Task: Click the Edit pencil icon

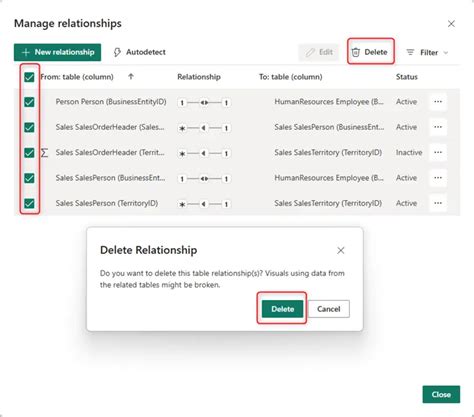Action: coord(310,52)
